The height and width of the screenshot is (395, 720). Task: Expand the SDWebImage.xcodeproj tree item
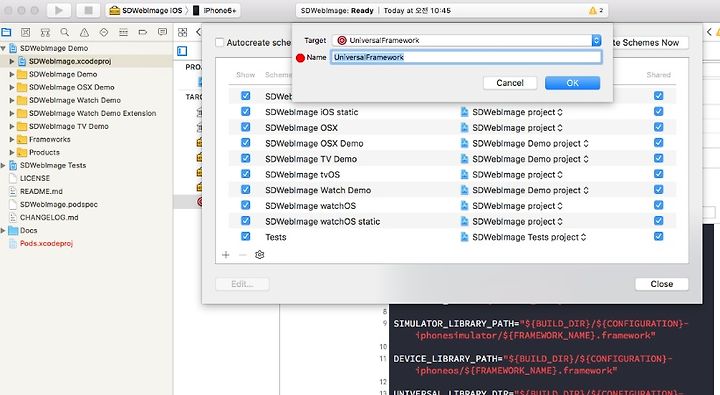12,61
